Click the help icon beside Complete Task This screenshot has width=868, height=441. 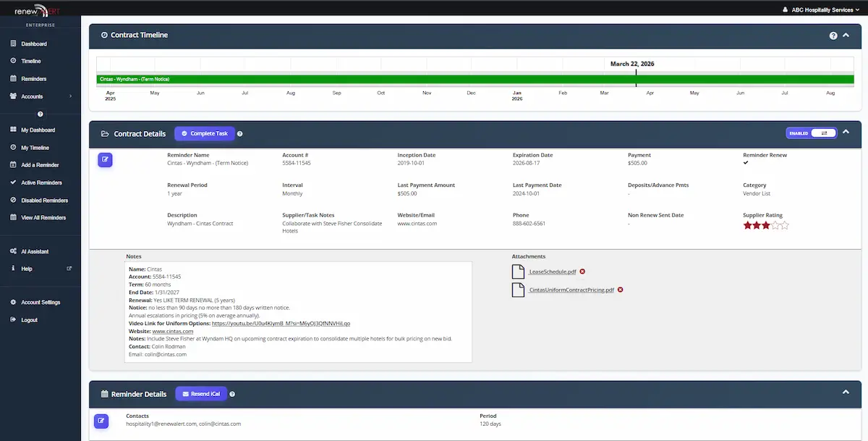click(x=240, y=134)
